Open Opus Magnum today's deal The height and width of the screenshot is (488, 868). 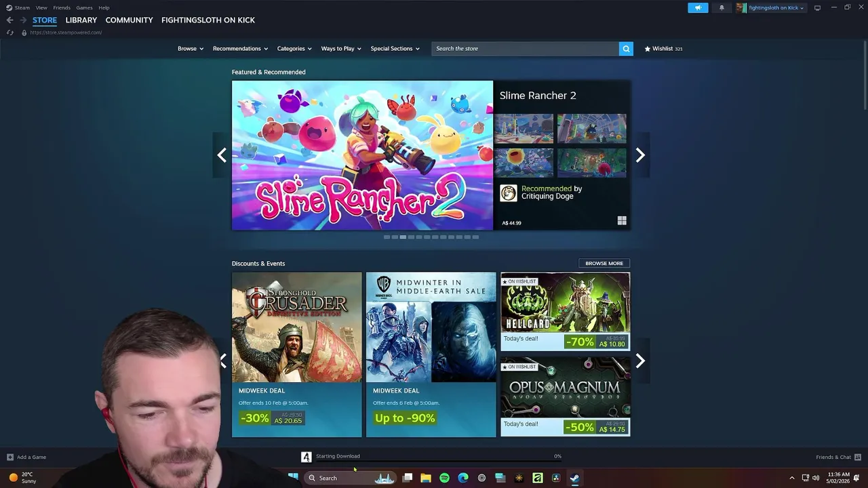(x=565, y=396)
